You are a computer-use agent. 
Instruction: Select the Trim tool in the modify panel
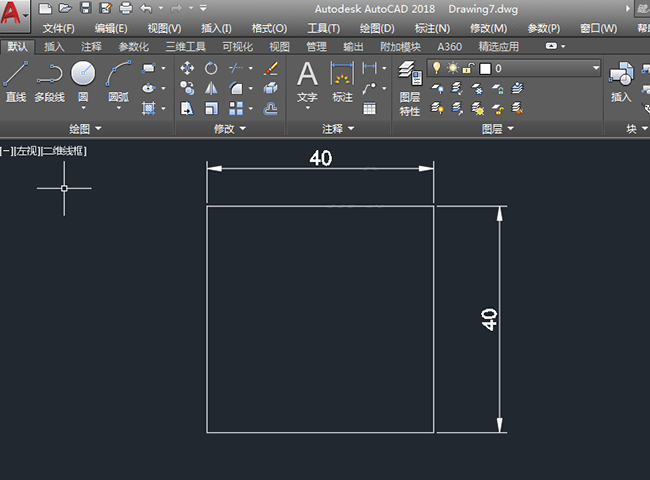[236, 68]
